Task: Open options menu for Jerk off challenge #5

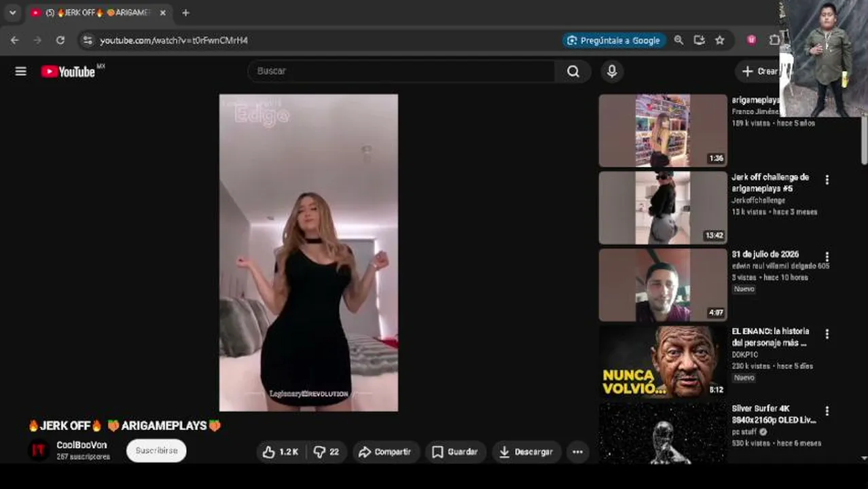Action: point(827,180)
